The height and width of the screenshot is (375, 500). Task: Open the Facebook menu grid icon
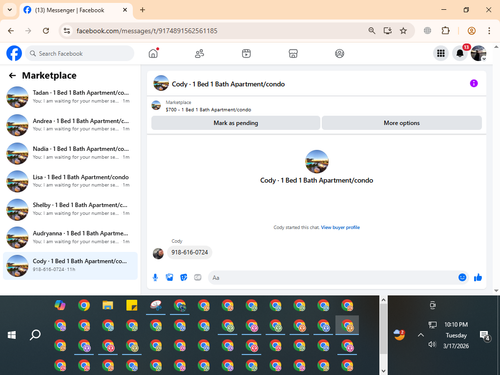coord(441,53)
